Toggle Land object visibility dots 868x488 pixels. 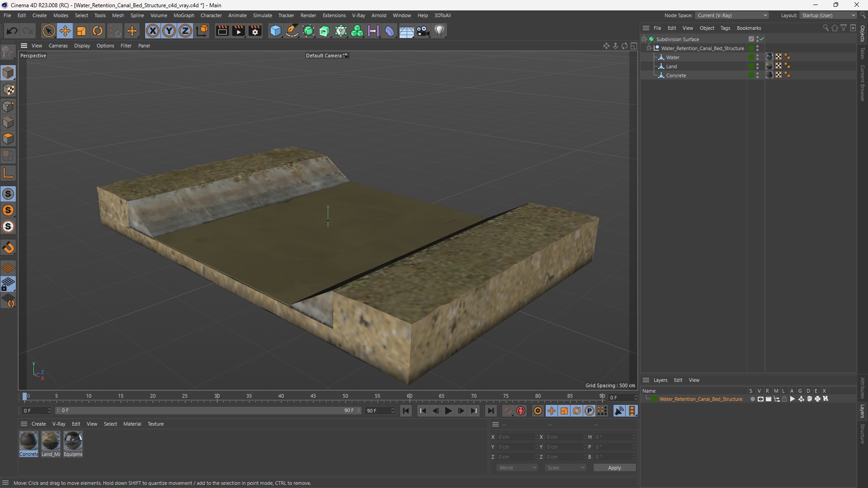pyautogui.click(x=758, y=66)
